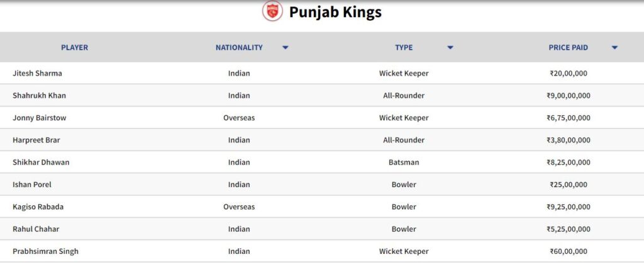The height and width of the screenshot is (264, 644).
Task: Click the Punjab Kings team logo
Action: (x=272, y=11)
